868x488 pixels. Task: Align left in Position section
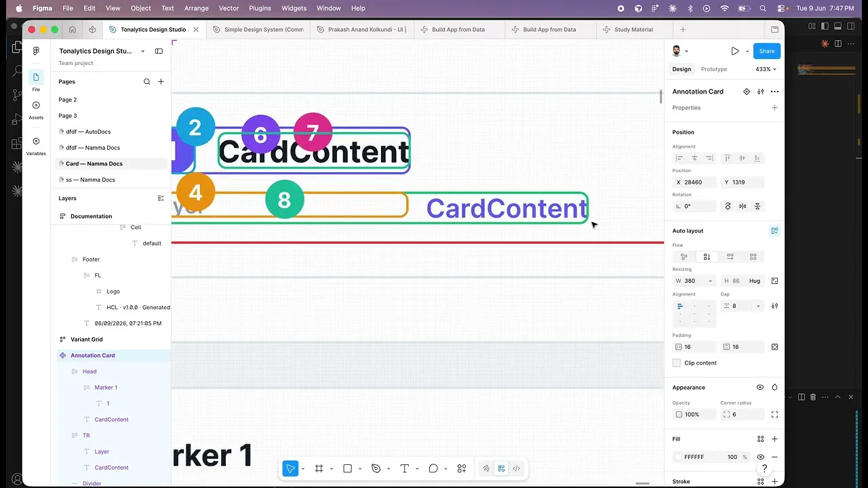pyautogui.click(x=679, y=158)
